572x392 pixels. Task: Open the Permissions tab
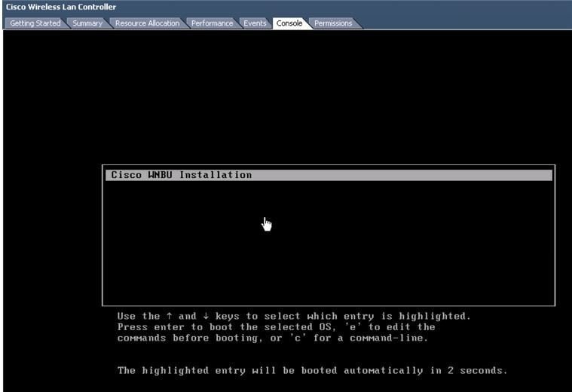click(333, 23)
